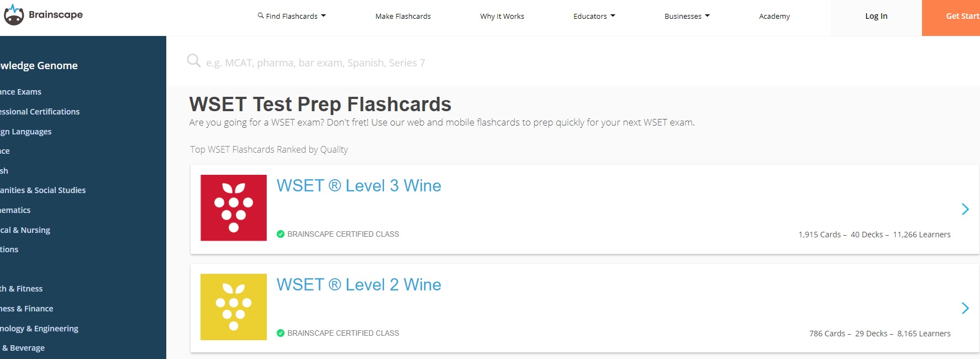Image resolution: width=980 pixels, height=359 pixels.
Task: Open Why It Works menu item
Action: pyautogui.click(x=502, y=16)
